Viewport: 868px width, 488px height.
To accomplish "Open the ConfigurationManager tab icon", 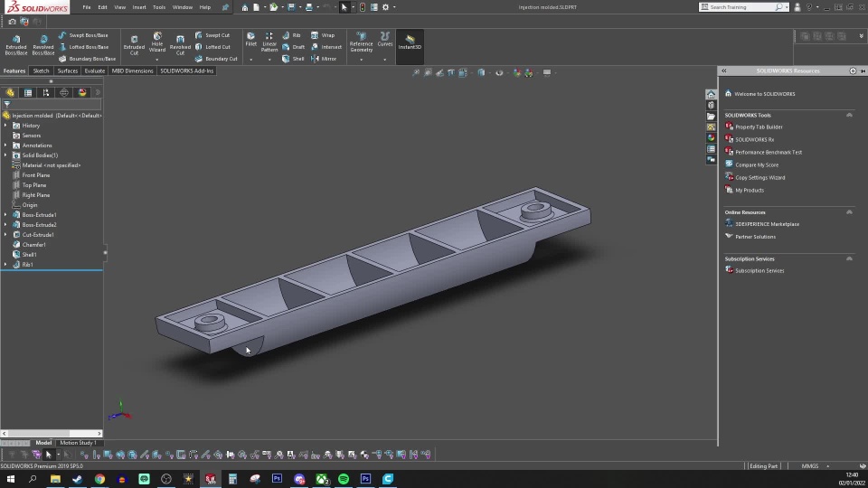I will [x=46, y=92].
